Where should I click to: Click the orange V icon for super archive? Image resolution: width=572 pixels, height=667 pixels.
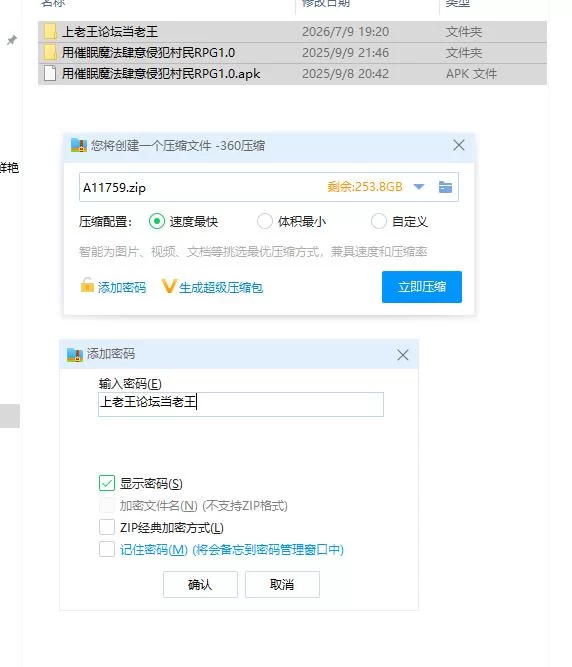coord(168,286)
